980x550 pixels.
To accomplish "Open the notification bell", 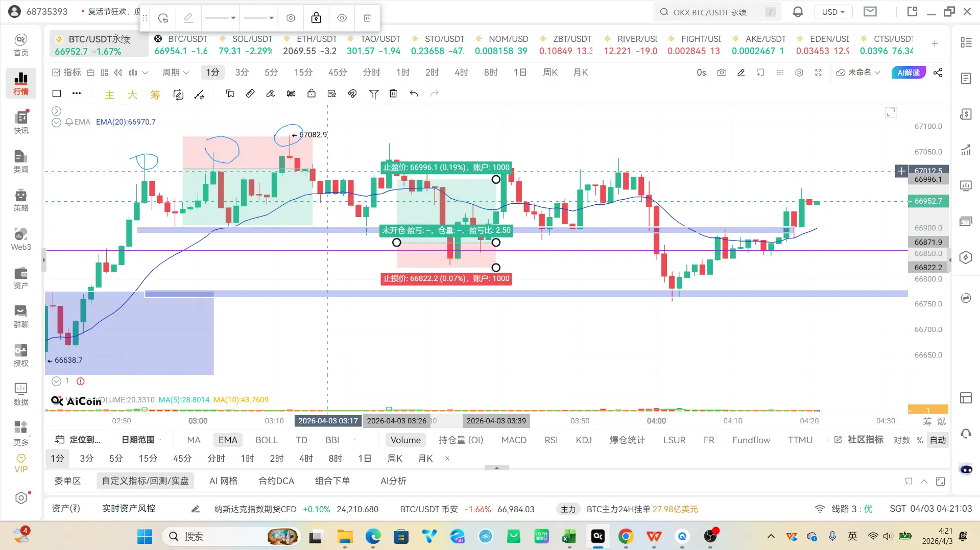I will tap(798, 12).
